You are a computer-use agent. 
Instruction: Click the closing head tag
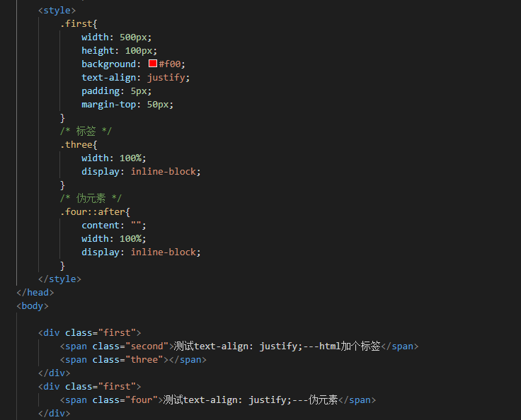click(35, 293)
